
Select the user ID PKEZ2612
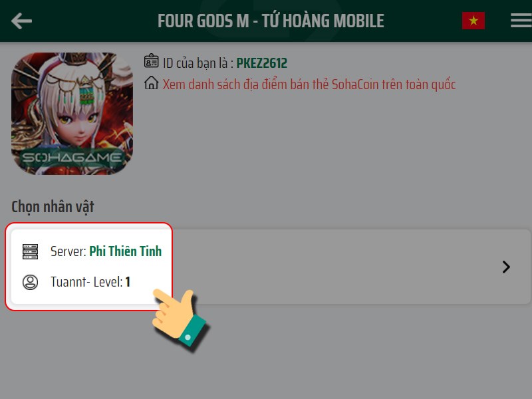tap(261, 63)
